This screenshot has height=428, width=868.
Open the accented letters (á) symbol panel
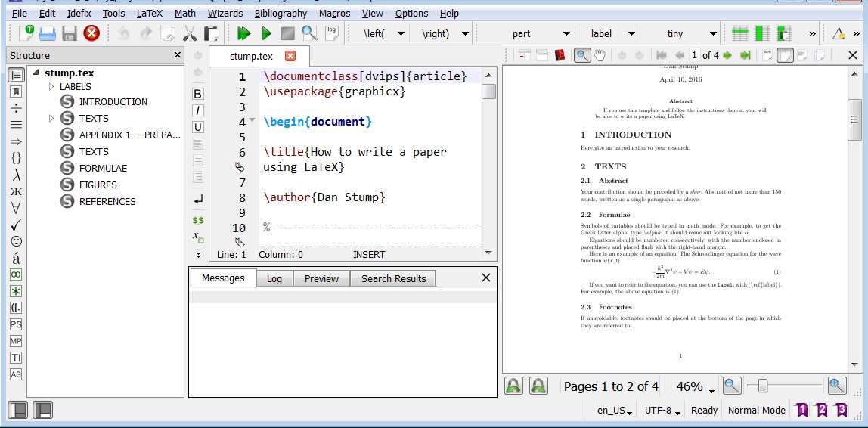pos(17,258)
